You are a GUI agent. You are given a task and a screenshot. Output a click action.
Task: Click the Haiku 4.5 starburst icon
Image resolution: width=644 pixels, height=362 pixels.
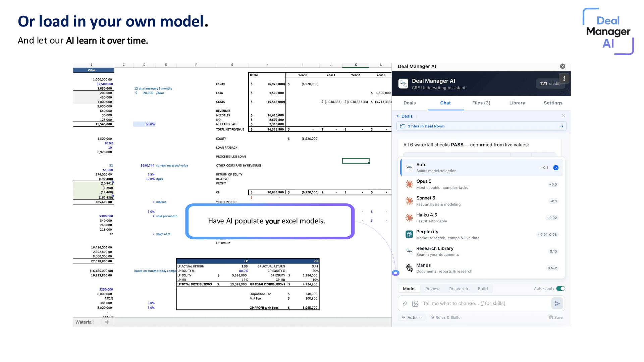click(x=409, y=218)
